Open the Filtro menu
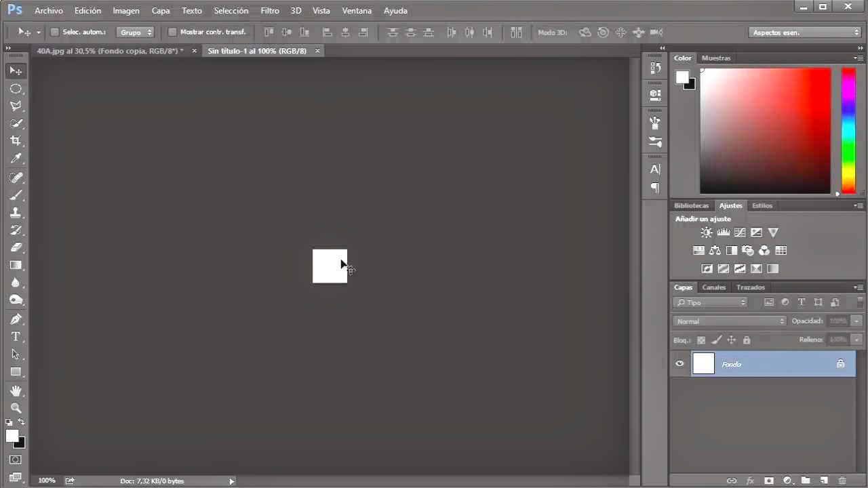Viewport: 868px width, 488px height. pyautogui.click(x=270, y=11)
